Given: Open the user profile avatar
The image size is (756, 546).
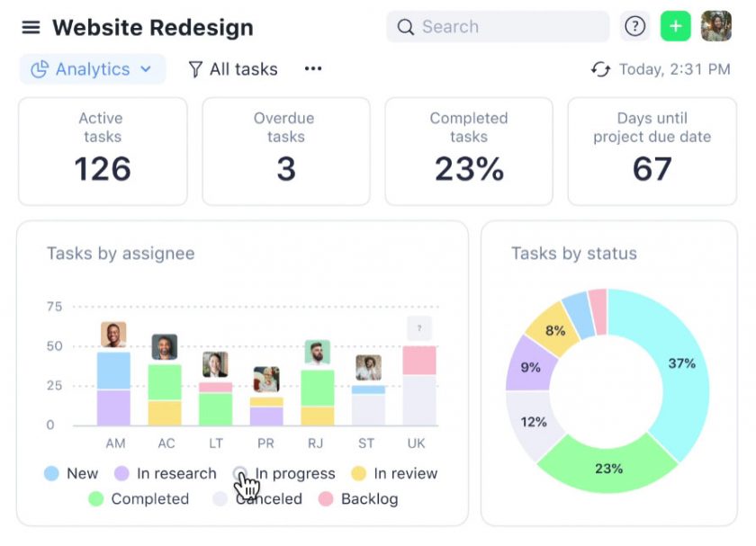Looking at the screenshot, I should click(x=716, y=27).
